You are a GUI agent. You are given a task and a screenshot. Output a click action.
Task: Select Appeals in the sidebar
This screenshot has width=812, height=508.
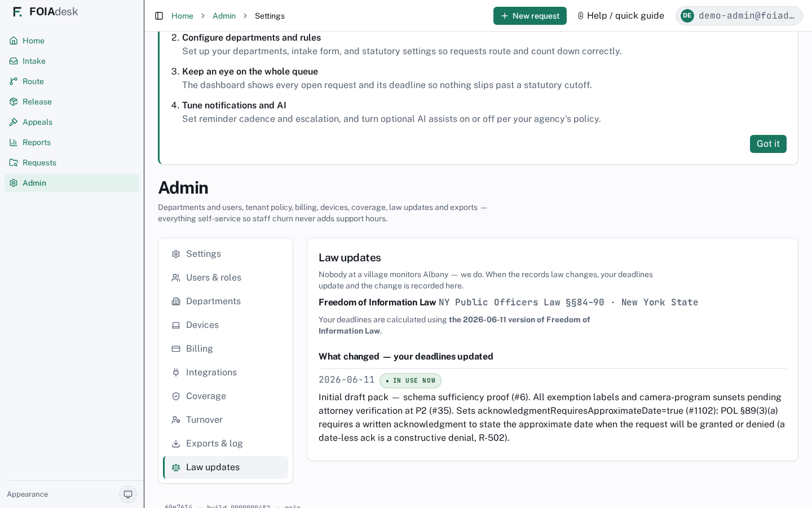pos(72,122)
